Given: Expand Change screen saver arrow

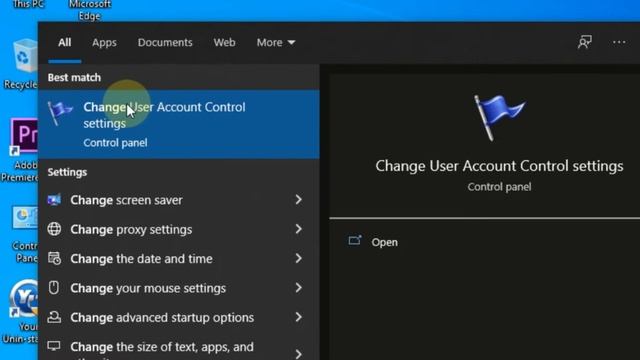Looking at the screenshot, I should click(299, 200).
